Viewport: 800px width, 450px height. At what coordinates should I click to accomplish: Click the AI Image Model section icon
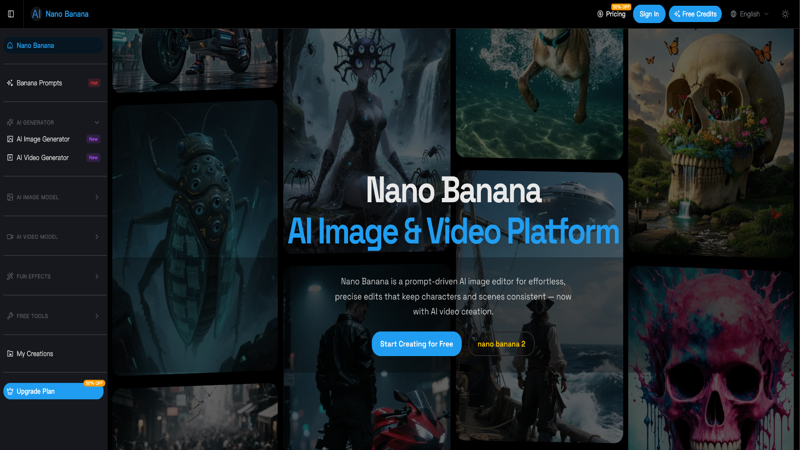pos(10,197)
